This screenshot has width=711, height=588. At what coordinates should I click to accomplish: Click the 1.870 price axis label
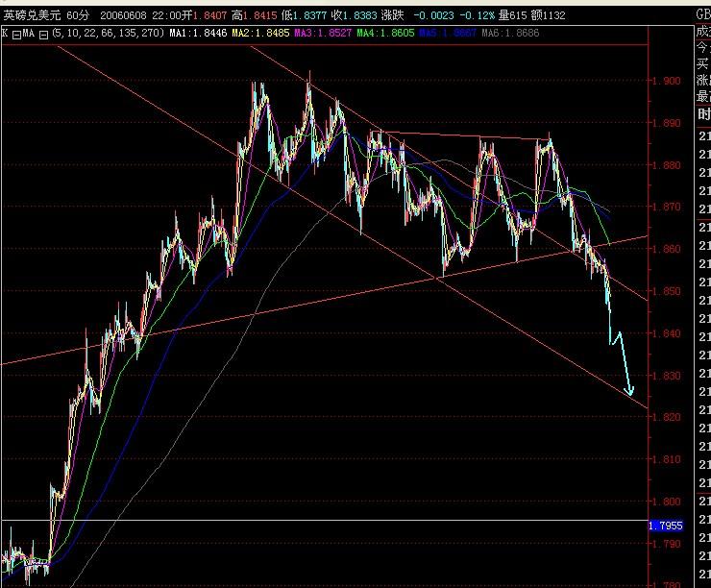(x=667, y=208)
